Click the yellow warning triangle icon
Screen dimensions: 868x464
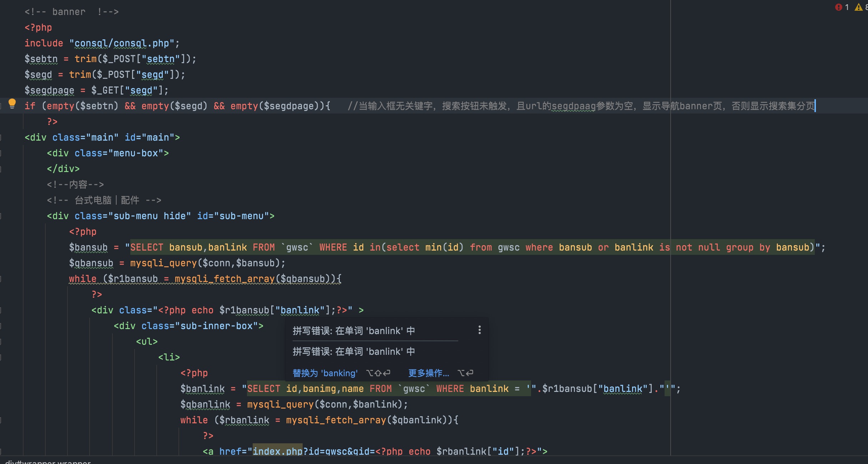858,7
